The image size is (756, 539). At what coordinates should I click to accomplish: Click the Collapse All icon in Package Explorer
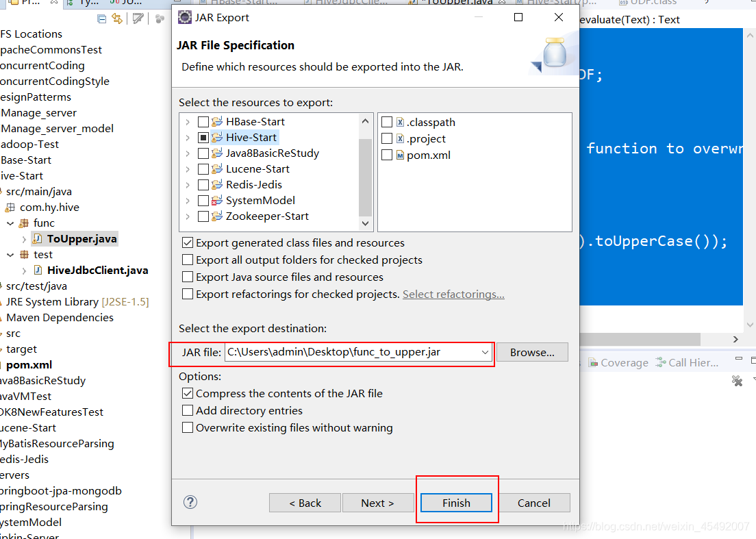[102, 18]
